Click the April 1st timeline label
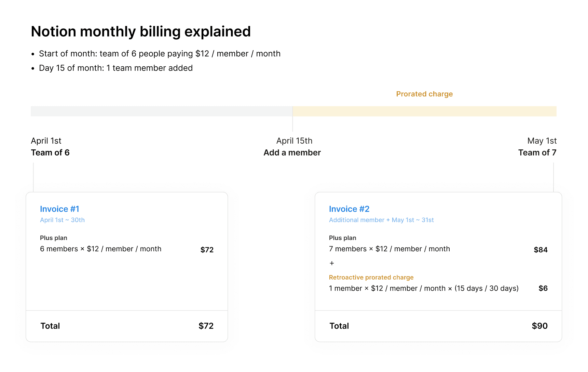The image size is (588, 372). tap(46, 141)
